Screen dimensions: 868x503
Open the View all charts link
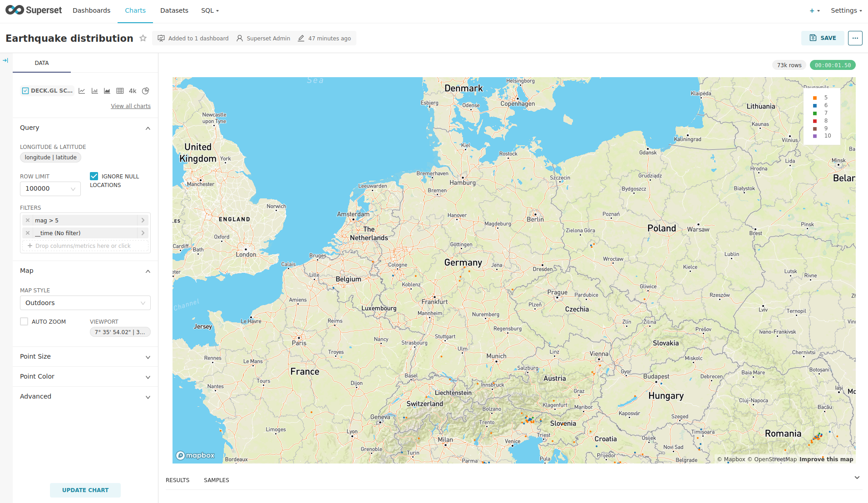[x=131, y=106]
